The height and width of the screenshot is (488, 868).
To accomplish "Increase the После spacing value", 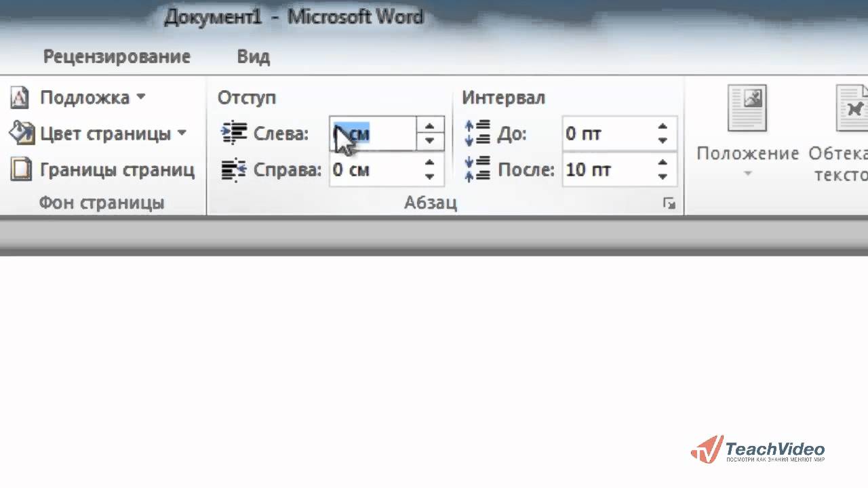I will point(663,162).
